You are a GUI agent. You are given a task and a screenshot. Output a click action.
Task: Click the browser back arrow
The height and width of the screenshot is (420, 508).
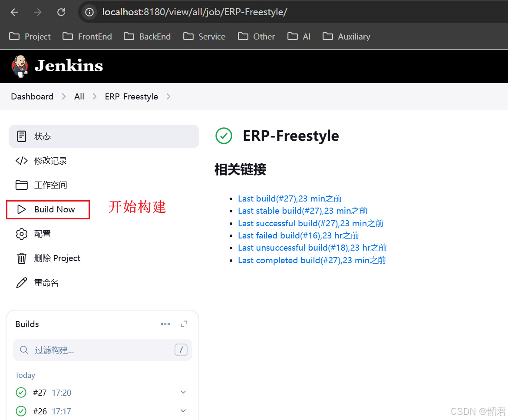point(15,12)
